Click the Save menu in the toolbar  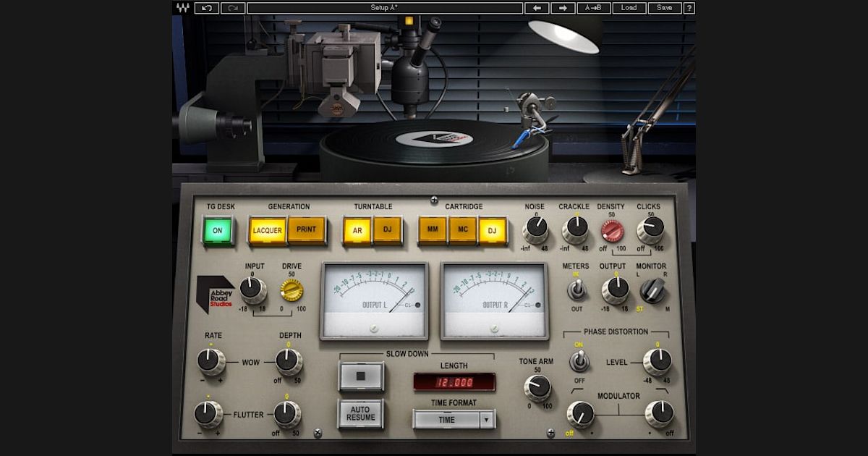(x=664, y=8)
